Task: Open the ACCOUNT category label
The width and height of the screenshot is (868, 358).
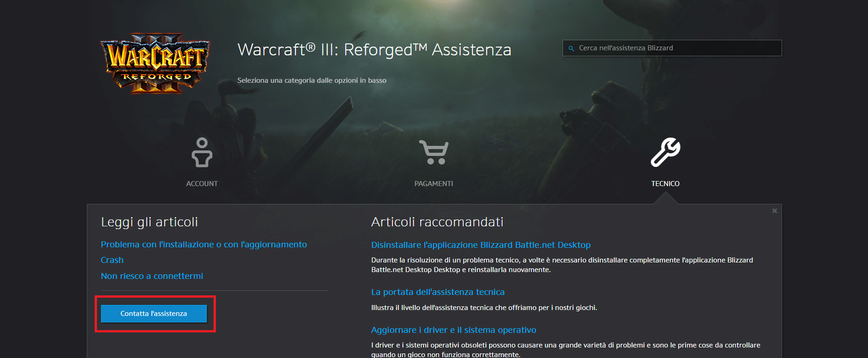Action: tap(202, 183)
